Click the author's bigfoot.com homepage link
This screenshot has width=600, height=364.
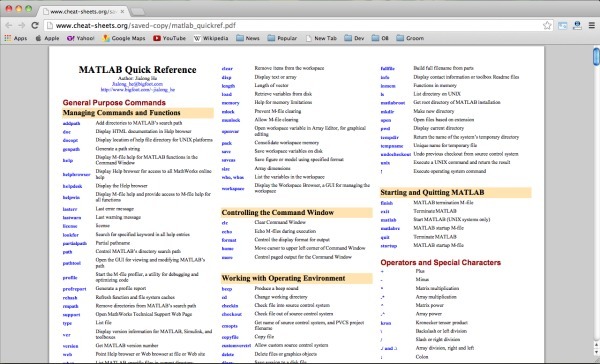click(x=138, y=90)
